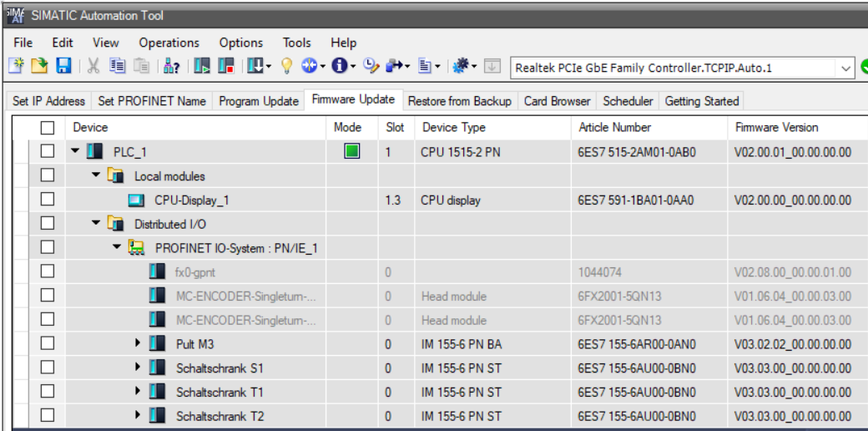
Task: Click the green RUN mode indicator of PLC_1
Action: coord(352,151)
